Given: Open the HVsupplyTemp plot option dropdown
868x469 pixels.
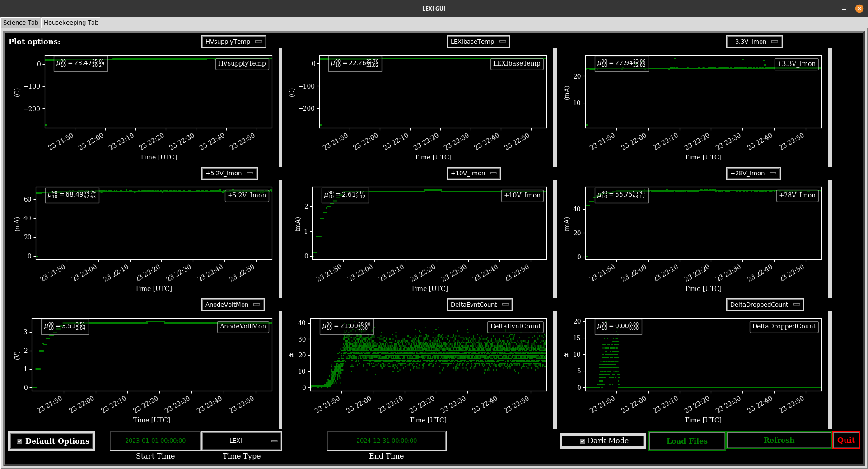Looking at the screenshot, I should (x=233, y=42).
